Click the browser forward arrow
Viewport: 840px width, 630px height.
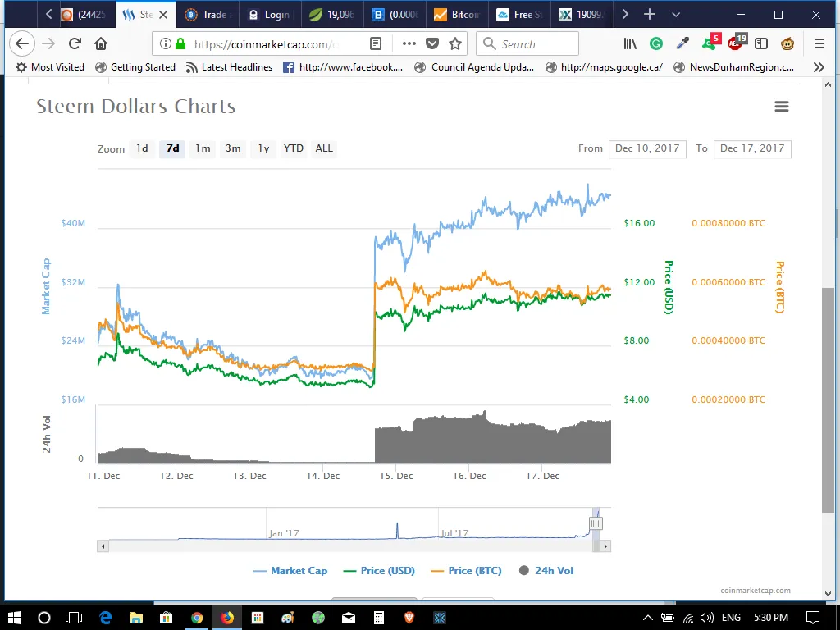click(x=48, y=43)
